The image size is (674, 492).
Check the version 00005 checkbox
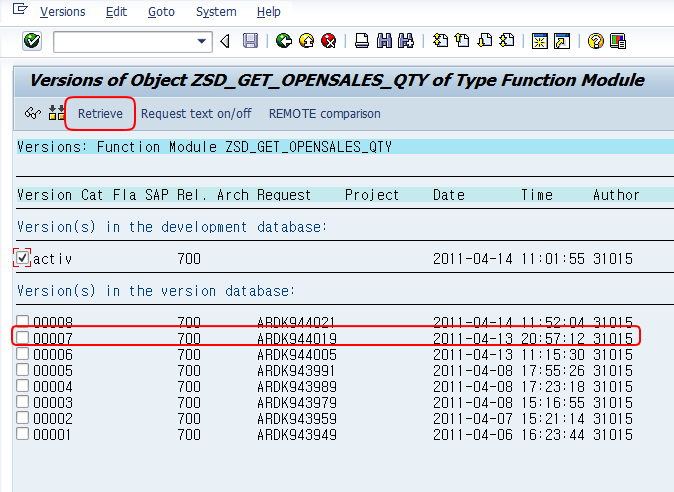[x=22, y=370]
